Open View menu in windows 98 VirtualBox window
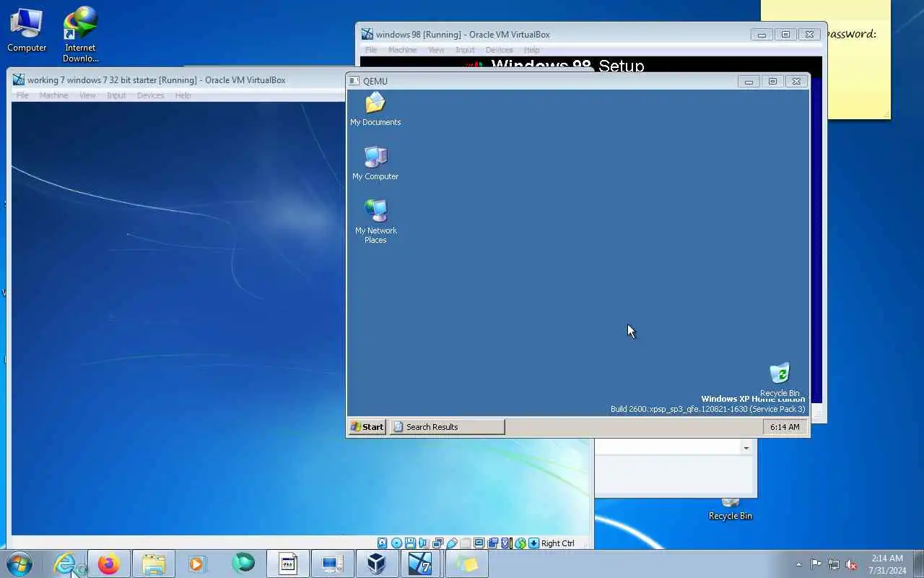Image resolution: width=924 pixels, height=578 pixels. [x=436, y=50]
